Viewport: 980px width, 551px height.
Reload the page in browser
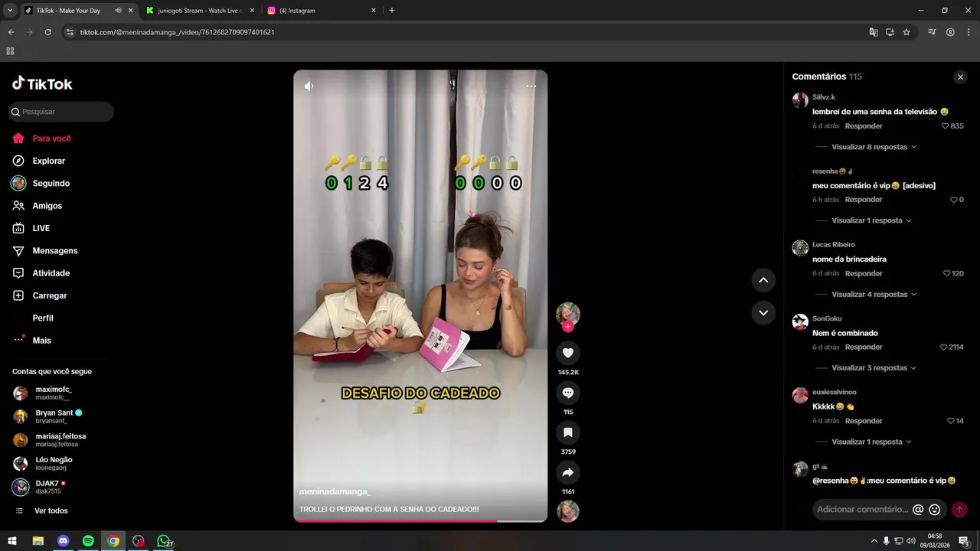pos(47,32)
